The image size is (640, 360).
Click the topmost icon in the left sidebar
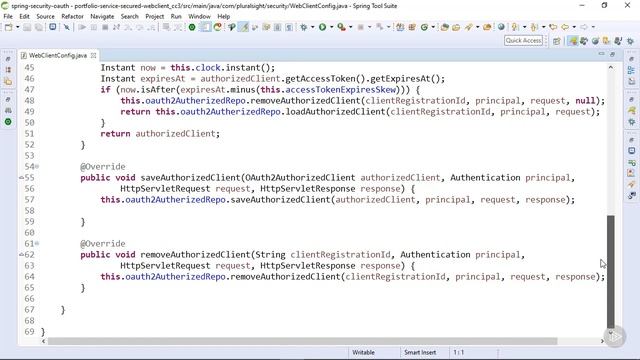point(8,59)
